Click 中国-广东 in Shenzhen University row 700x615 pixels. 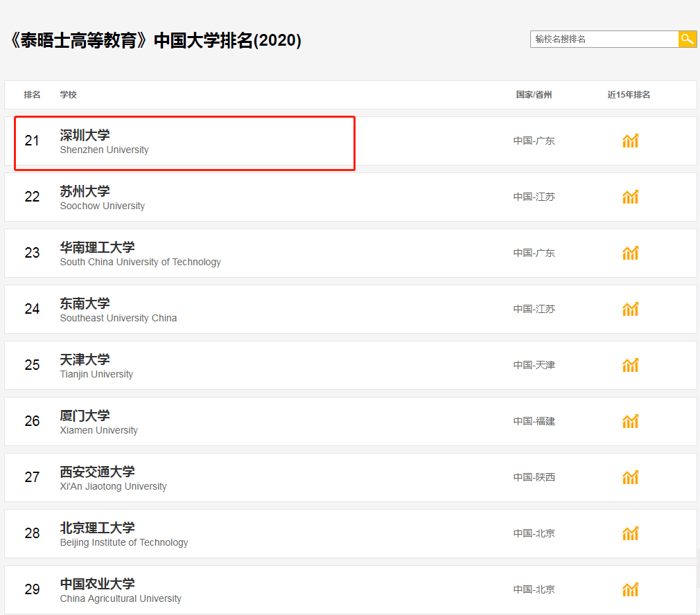[x=534, y=141]
